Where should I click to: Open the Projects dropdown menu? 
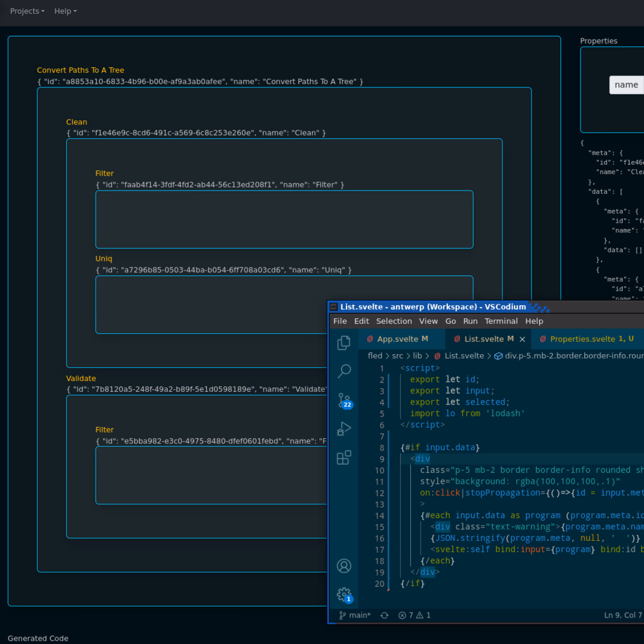(x=27, y=11)
